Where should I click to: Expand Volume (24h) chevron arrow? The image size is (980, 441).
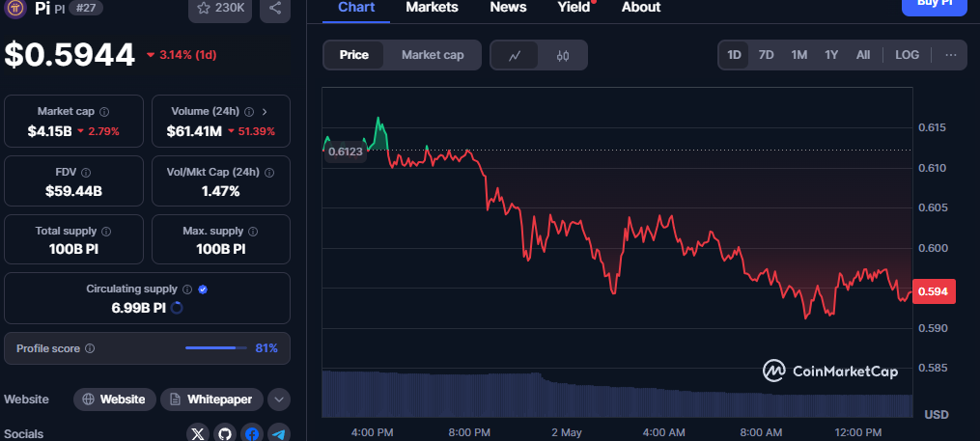click(x=265, y=112)
